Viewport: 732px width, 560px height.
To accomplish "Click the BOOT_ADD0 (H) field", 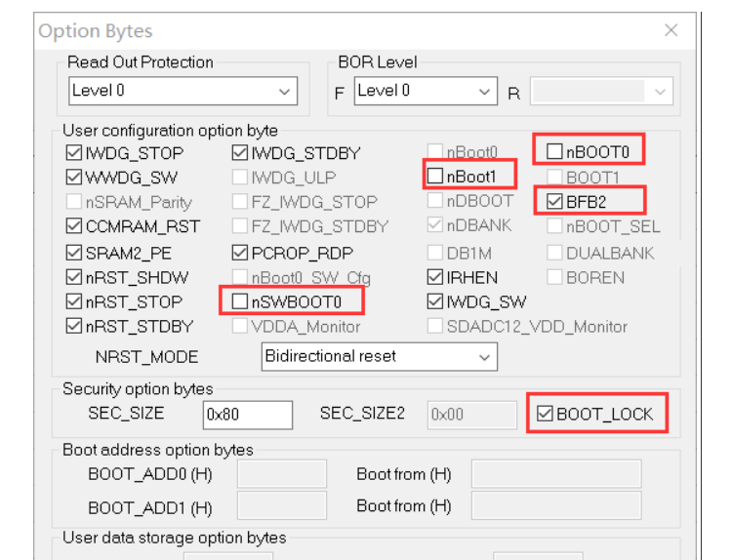I will click(x=282, y=474).
